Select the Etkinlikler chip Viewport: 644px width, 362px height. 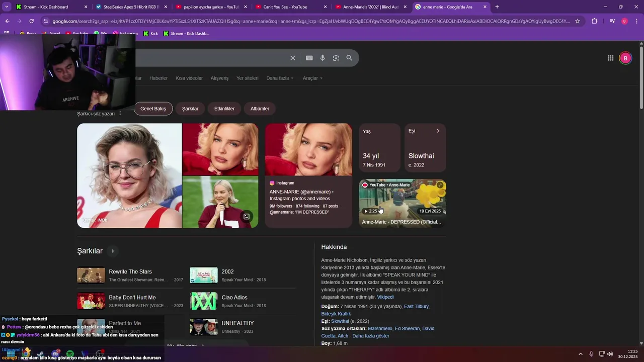(x=224, y=109)
